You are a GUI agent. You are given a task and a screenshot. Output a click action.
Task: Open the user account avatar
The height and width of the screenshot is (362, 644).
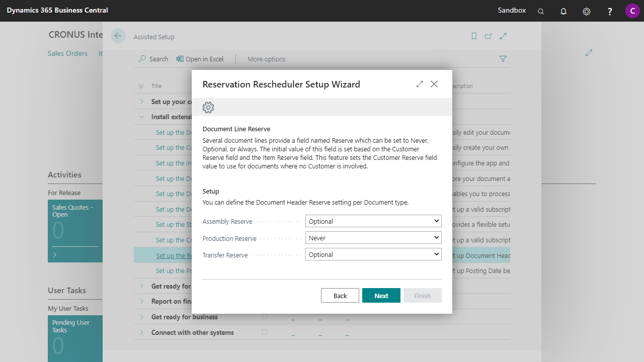(632, 11)
